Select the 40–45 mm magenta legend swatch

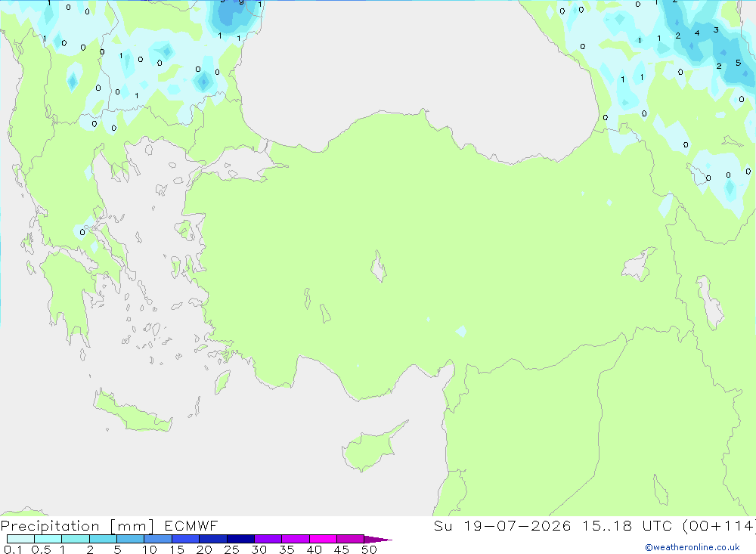click(x=323, y=539)
